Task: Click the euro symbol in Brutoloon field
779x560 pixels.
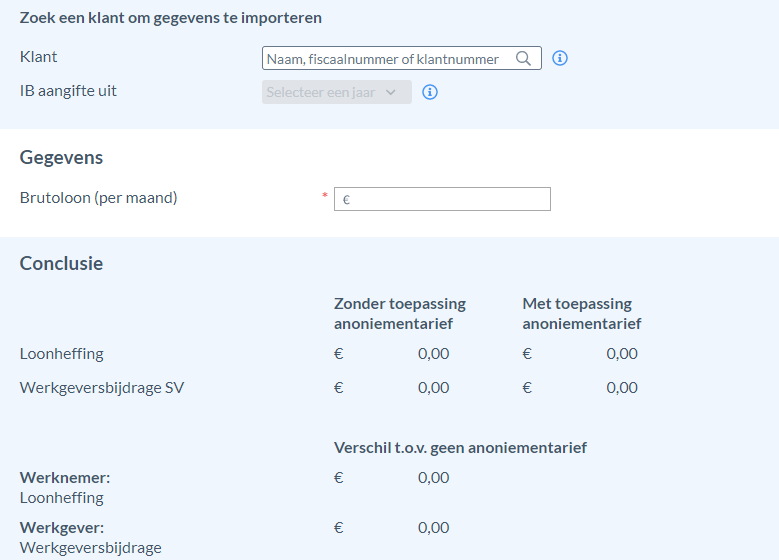Action: pos(346,200)
